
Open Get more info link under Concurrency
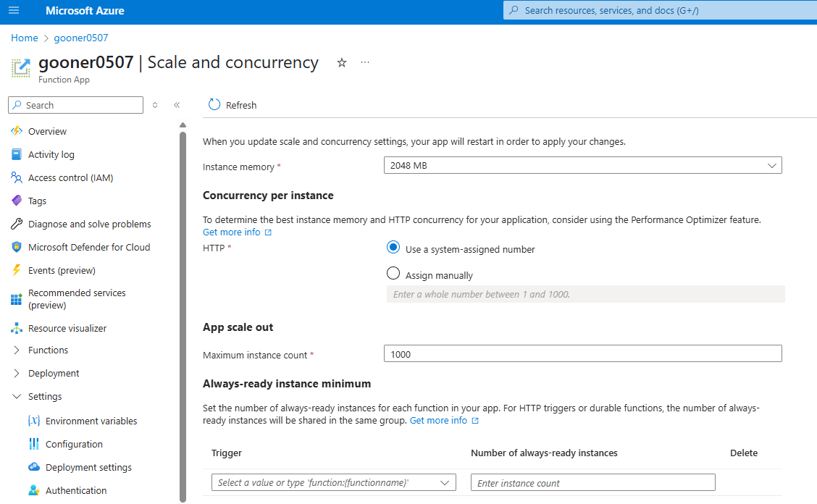(231, 232)
